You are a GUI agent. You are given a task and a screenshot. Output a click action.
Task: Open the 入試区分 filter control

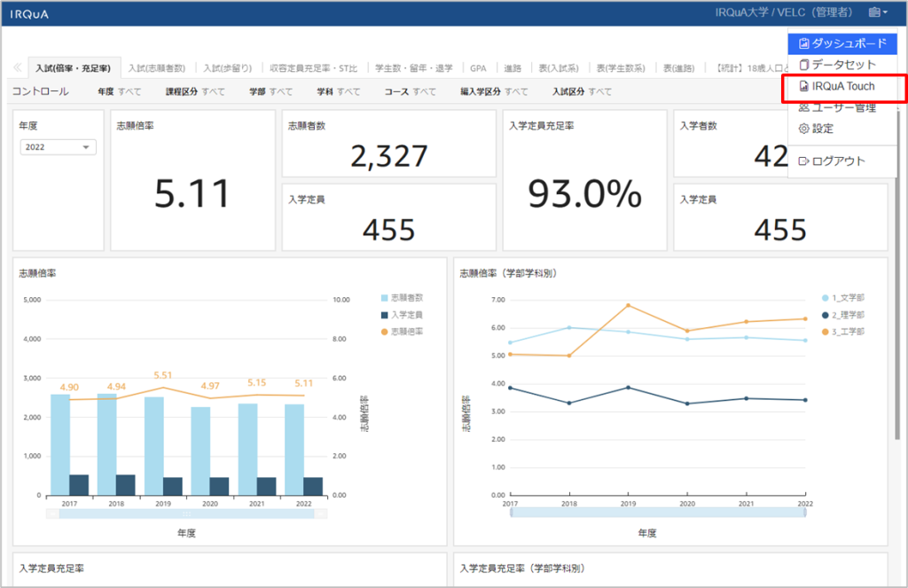click(582, 91)
